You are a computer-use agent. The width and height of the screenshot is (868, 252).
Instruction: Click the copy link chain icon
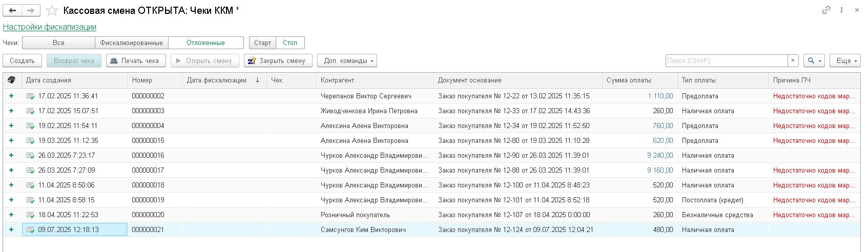pos(826,10)
